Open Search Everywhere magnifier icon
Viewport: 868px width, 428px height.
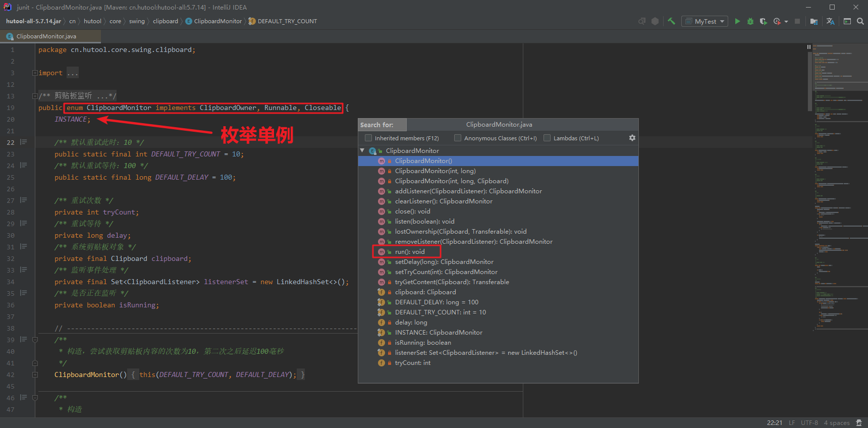point(860,21)
